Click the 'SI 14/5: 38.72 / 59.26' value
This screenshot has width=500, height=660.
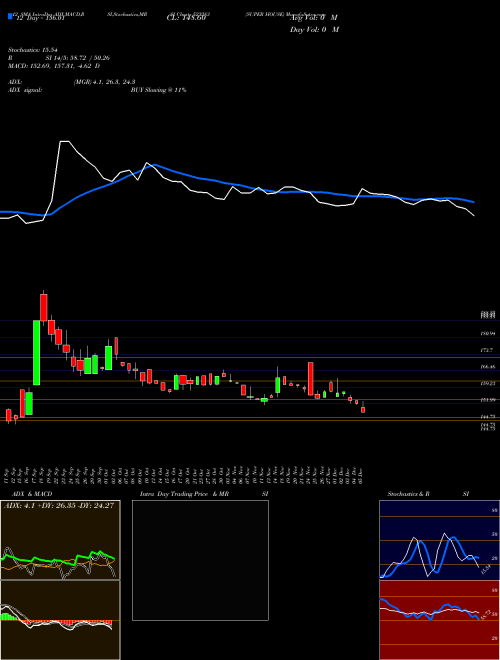78,58
